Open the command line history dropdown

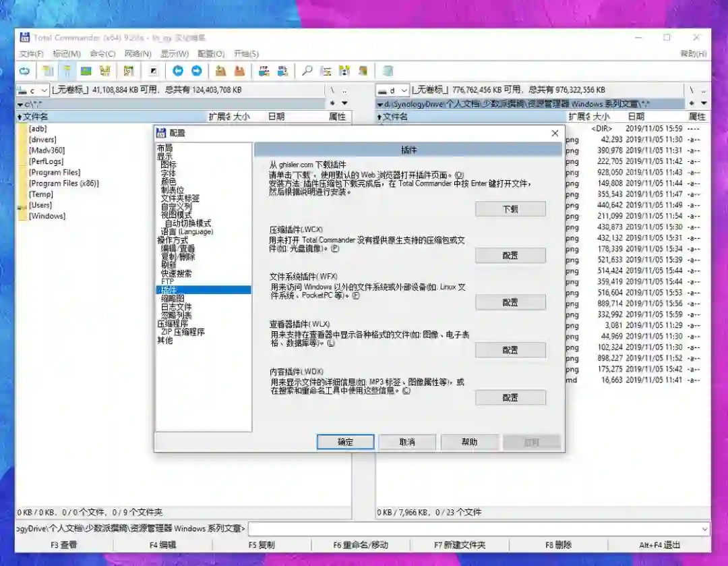(705, 529)
